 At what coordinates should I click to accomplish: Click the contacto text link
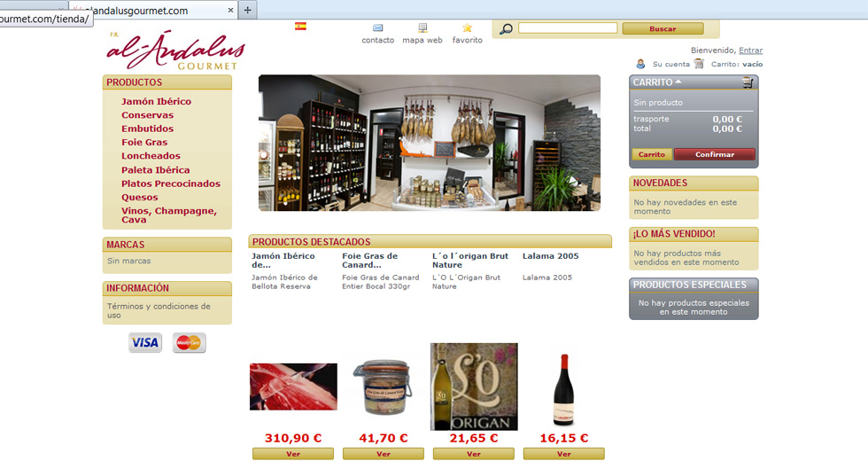click(377, 40)
